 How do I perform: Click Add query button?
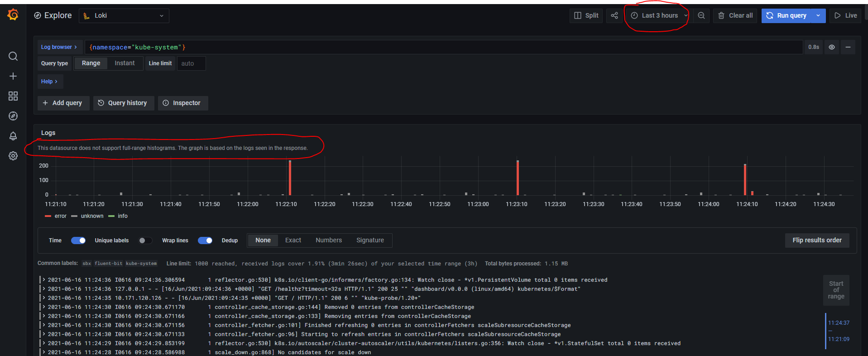pyautogui.click(x=63, y=103)
